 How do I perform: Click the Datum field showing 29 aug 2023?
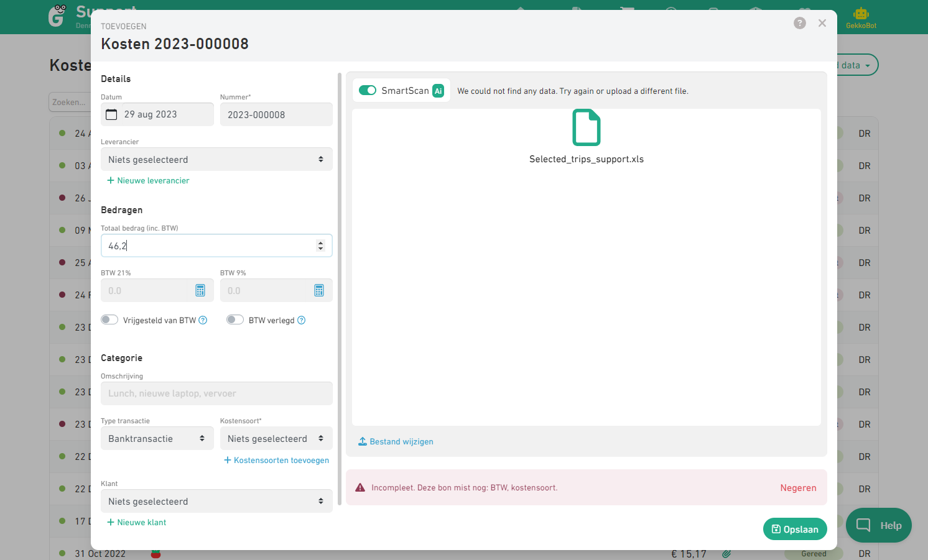click(157, 114)
